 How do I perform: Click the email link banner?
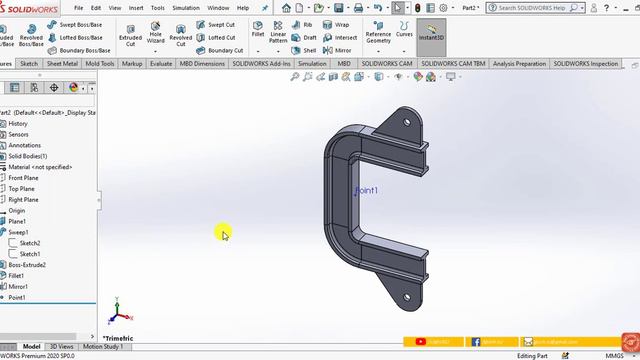click(x=571, y=342)
